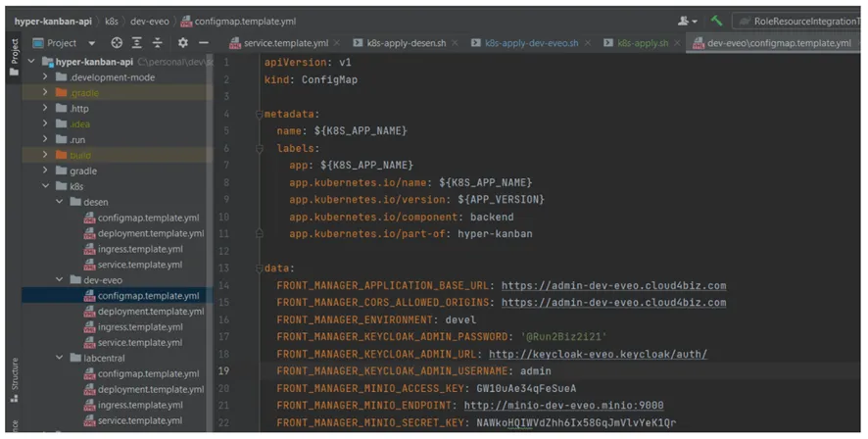
Task: Collapse the desen folder
Action: (59, 202)
